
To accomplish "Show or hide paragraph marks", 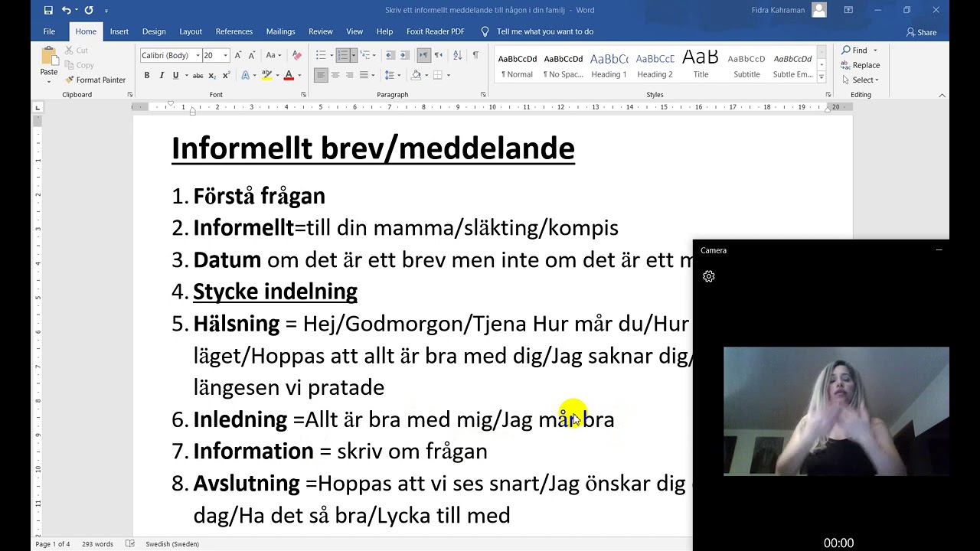I will [x=475, y=55].
